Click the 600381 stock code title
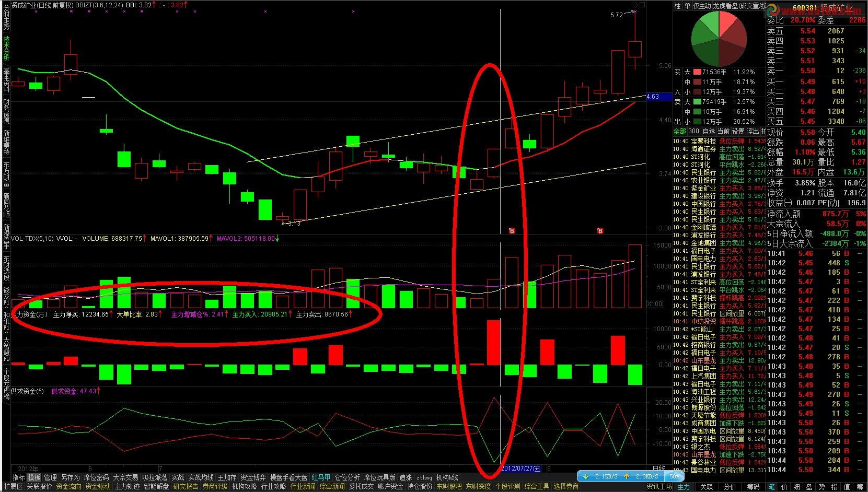Viewport: 868px width, 492px height. [x=805, y=8]
